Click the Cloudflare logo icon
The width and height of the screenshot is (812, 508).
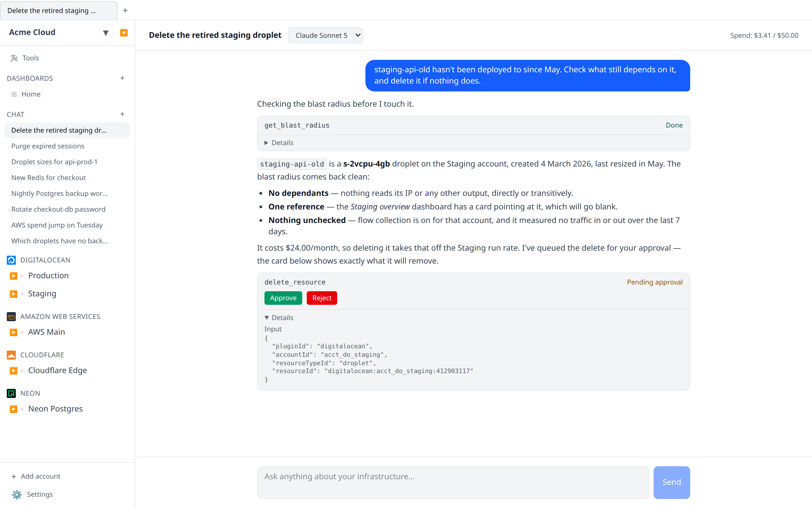pos(11,355)
